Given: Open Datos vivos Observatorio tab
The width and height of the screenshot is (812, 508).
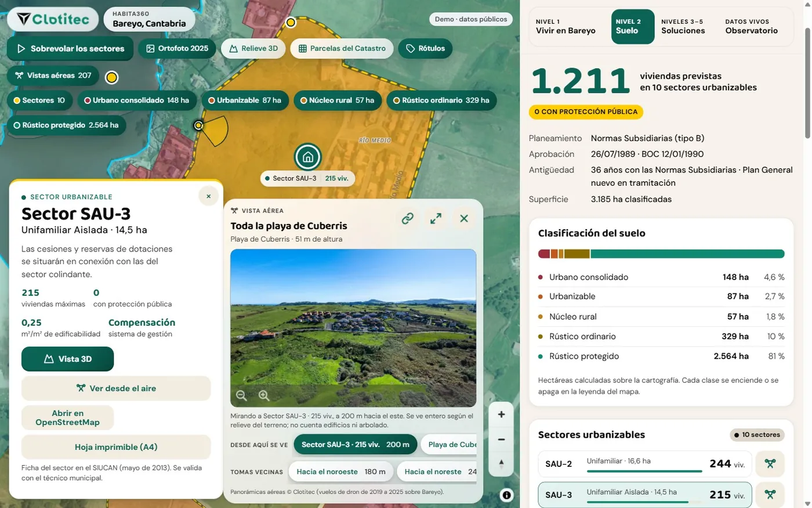Looking at the screenshot, I should tap(752, 27).
